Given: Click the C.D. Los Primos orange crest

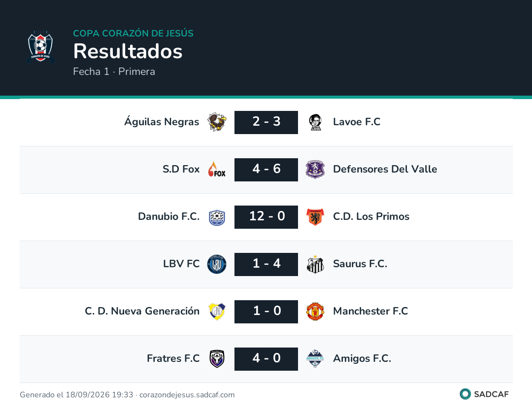Looking at the screenshot, I should (315, 217).
